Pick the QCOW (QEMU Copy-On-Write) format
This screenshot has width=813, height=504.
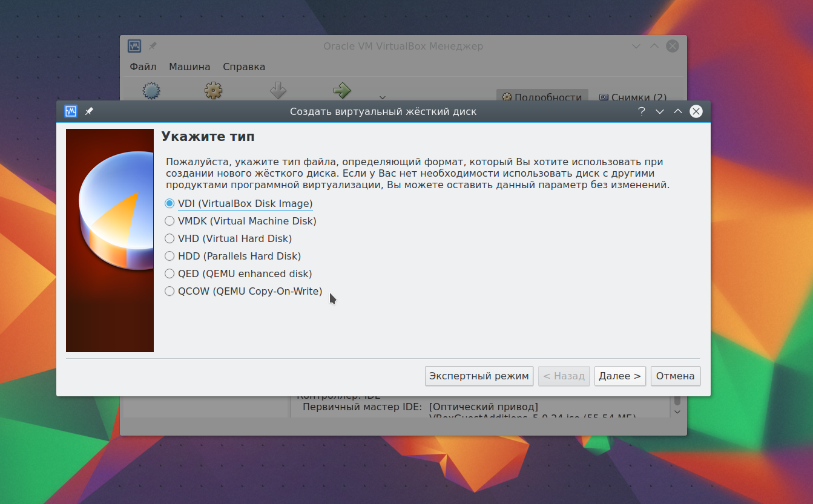pos(170,291)
